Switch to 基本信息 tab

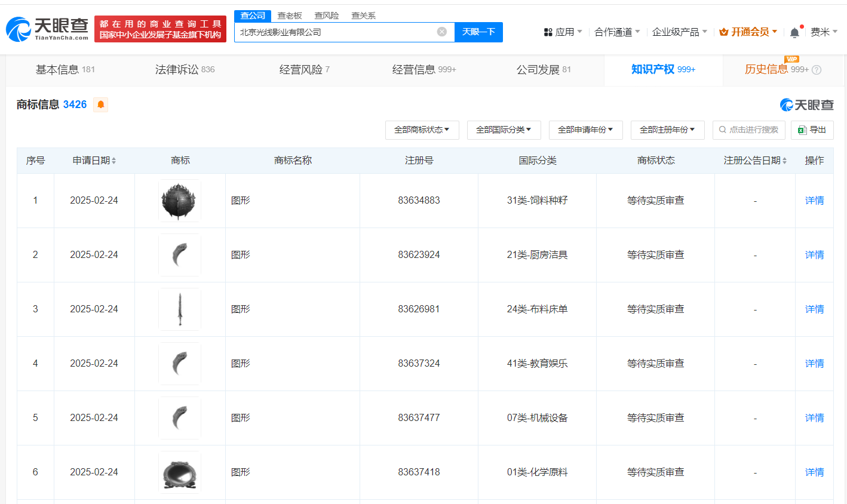pyautogui.click(x=66, y=70)
